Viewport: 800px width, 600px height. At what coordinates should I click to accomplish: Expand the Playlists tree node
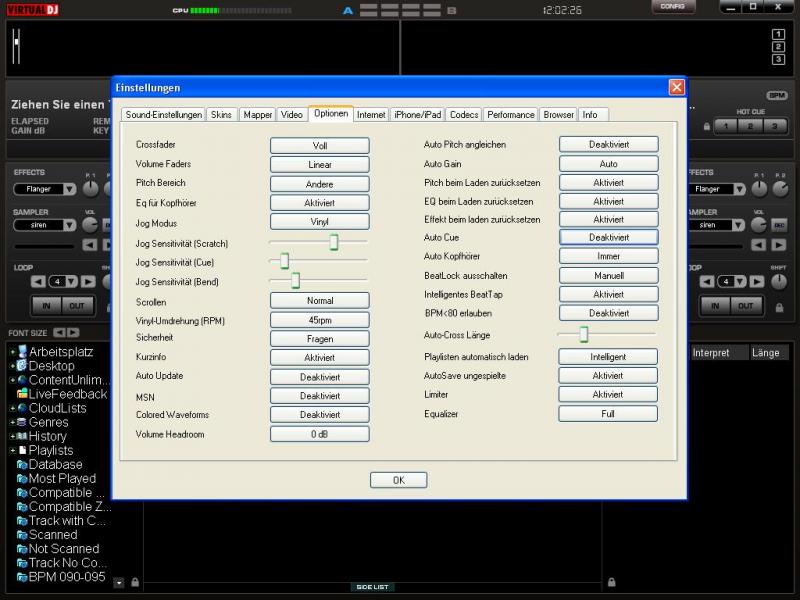(x=12, y=451)
